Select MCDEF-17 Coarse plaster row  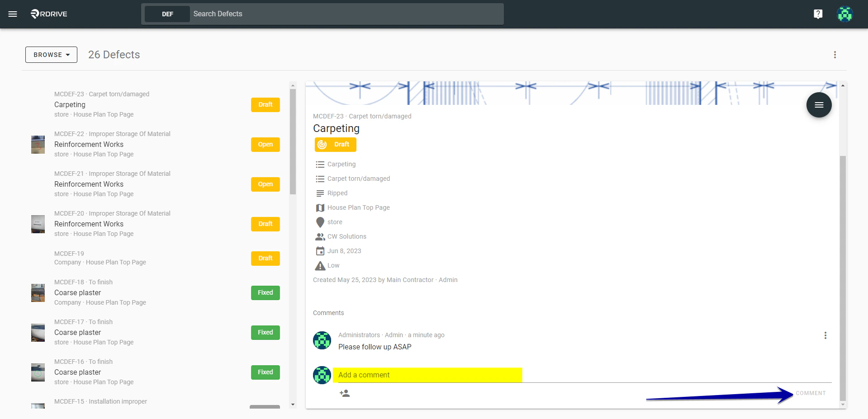156,332
